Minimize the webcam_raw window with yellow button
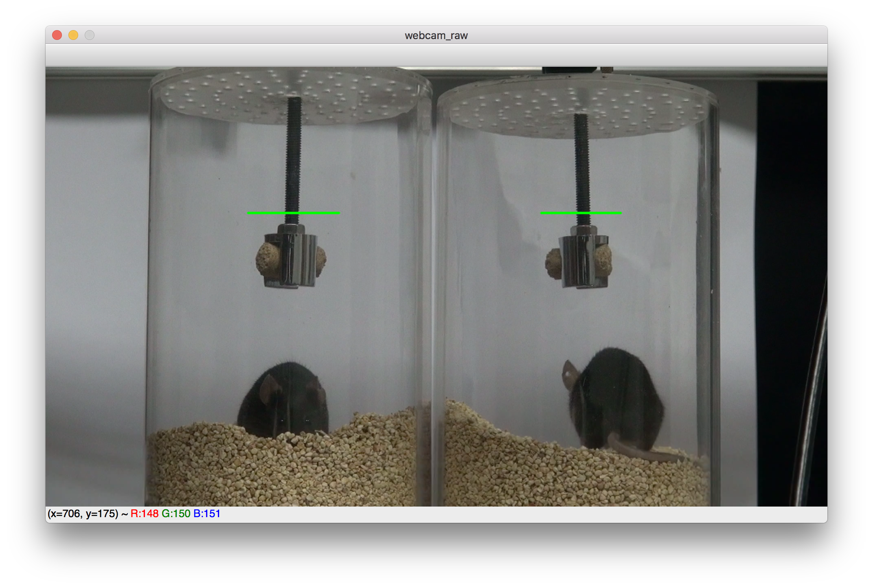This screenshot has height=588, width=873. (73, 35)
